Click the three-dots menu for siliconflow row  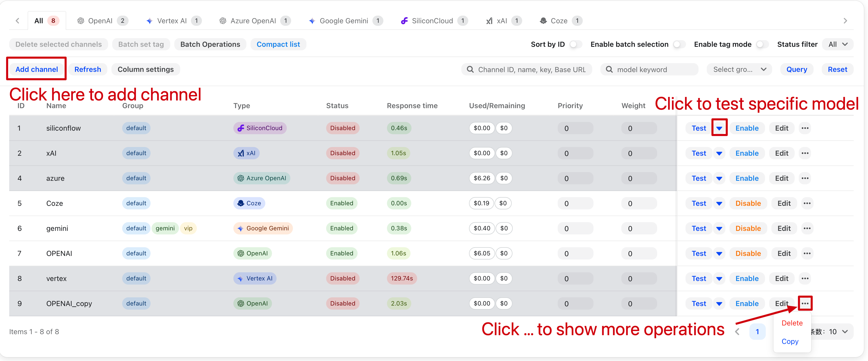coord(805,128)
